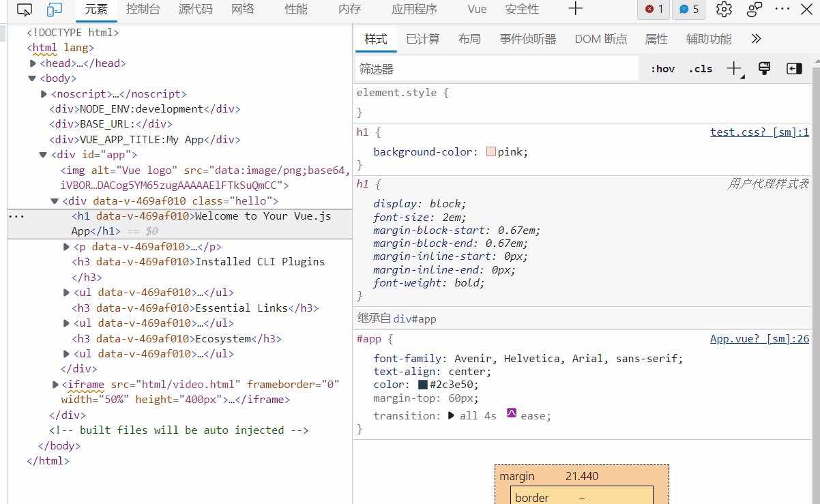Screen dimensions: 820x504
Task: Open the 性能 tab
Action: pyautogui.click(x=296, y=10)
